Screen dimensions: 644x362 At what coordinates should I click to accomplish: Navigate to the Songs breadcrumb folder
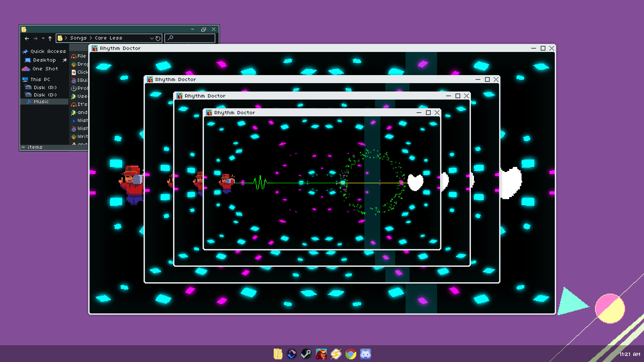(78, 38)
